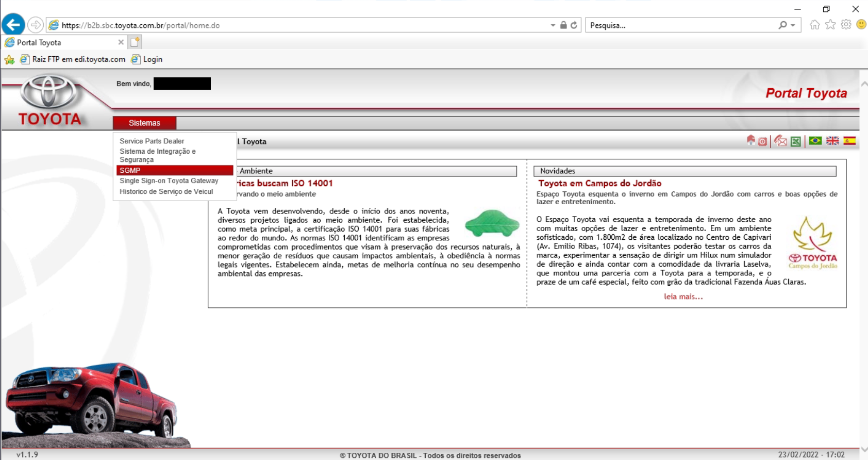Click the search magnifier icon
Screen dimensions: 868x460
click(783, 25)
